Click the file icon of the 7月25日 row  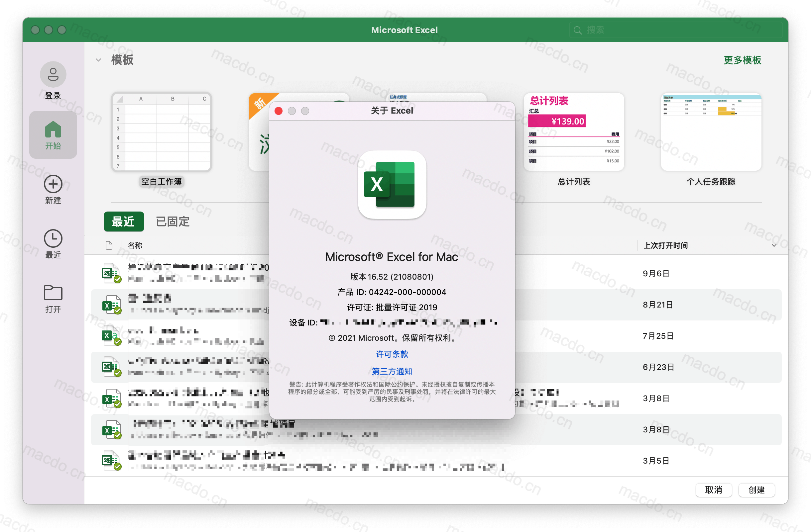(x=111, y=336)
